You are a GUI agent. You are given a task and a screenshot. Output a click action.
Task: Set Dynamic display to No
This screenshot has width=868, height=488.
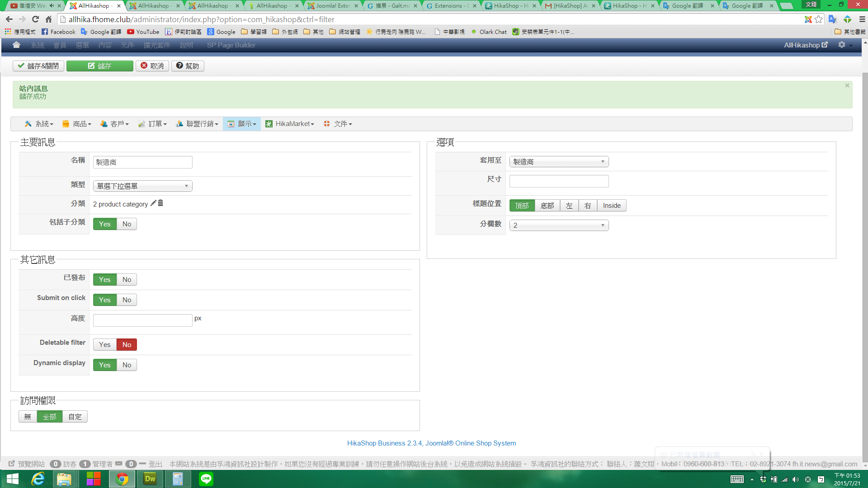tap(127, 365)
